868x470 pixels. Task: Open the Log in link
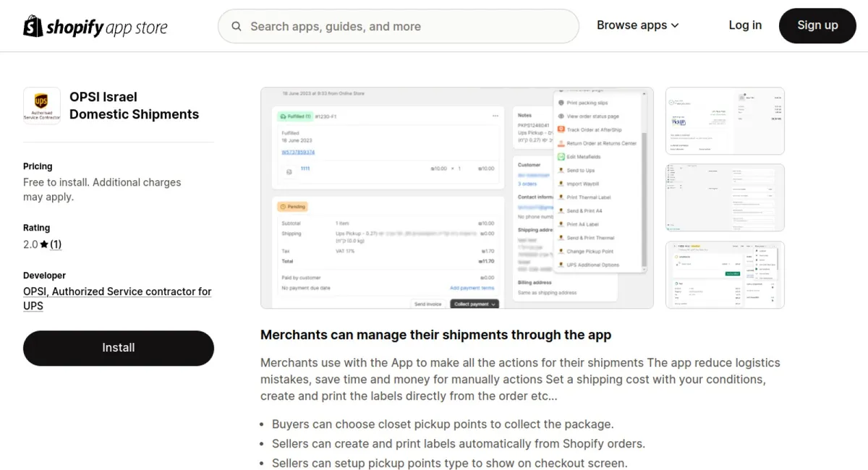pyautogui.click(x=745, y=25)
